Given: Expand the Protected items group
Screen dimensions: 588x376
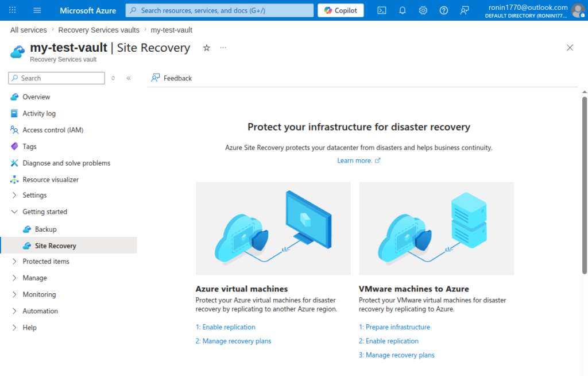Looking at the screenshot, I should [x=14, y=262].
